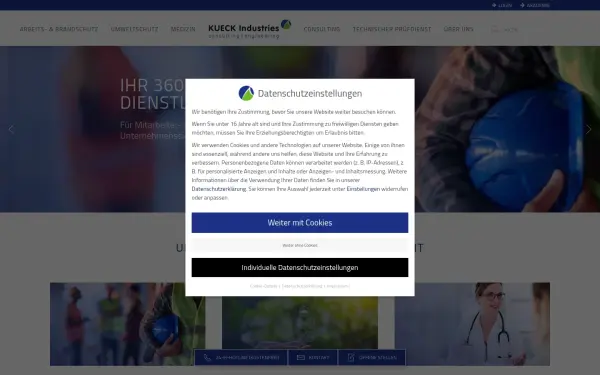
Task: Choose Weiter ohne Cookies option
Action: (x=300, y=245)
